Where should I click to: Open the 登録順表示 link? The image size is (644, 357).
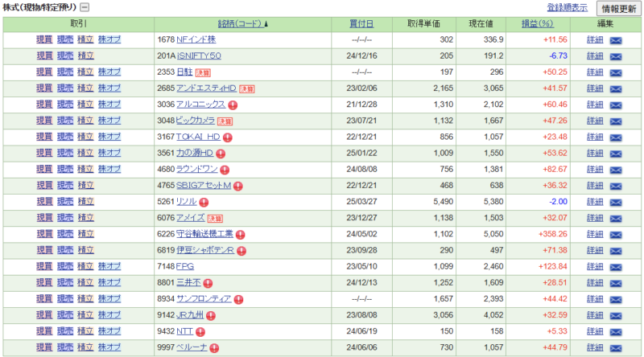(x=568, y=8)
